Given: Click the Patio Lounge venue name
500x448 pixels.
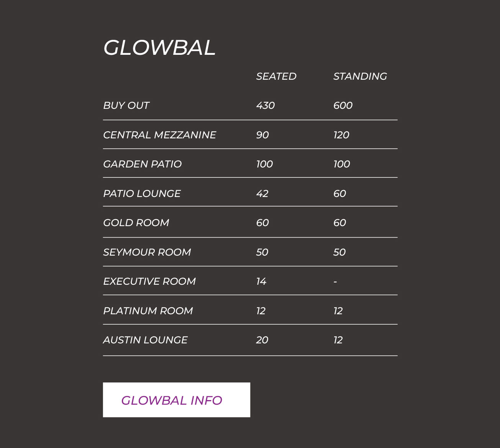Looking at the screenshot, I should pyautogui.click(x=142, y=194).
